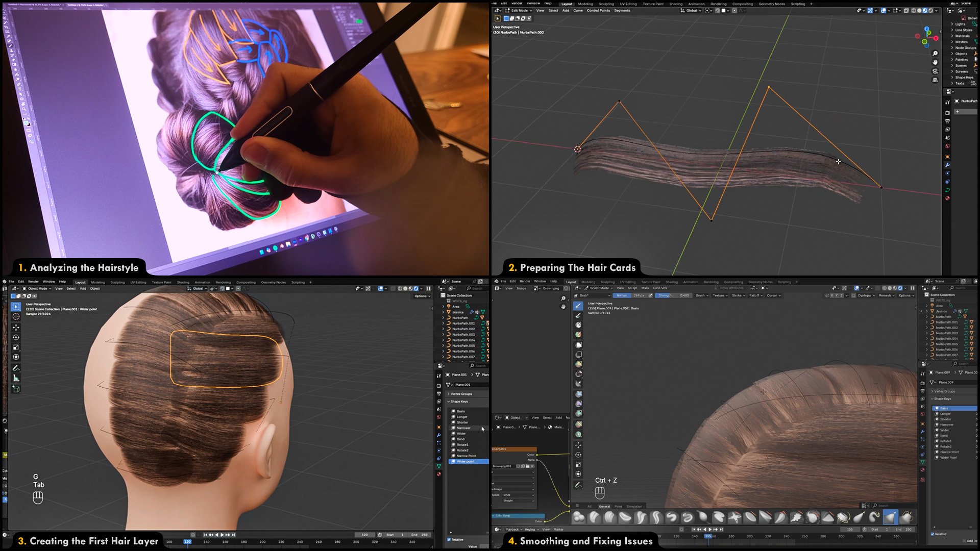The image size is (980, 551).
Task: Open the Sculpt Mode dropdown
Action: pos(599,288)
